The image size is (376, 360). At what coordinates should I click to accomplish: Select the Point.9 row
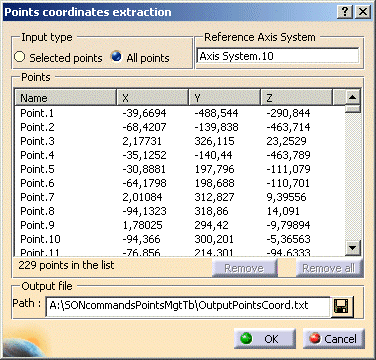[x=180, y=225]
